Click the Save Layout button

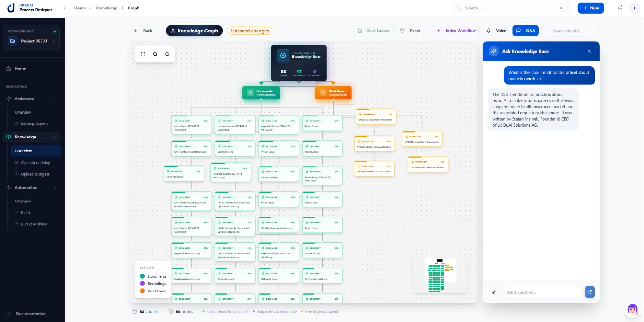(x=373, y=31)
